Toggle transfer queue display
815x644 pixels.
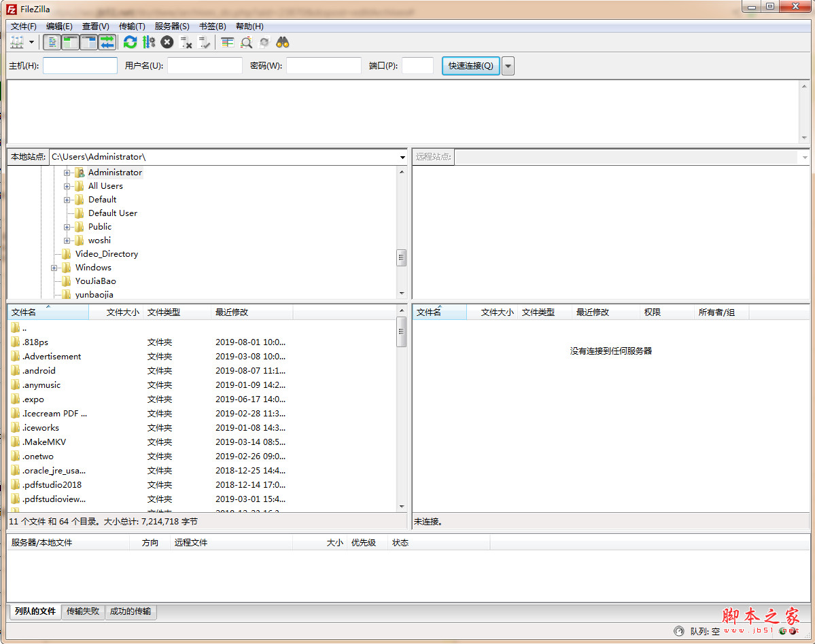tap(107, 43)
